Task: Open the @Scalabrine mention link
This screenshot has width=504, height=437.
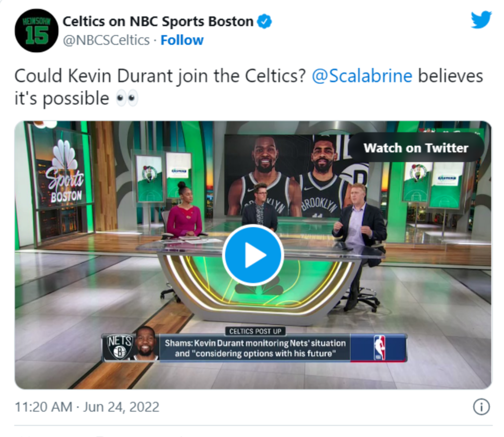Action: [362, 76]
